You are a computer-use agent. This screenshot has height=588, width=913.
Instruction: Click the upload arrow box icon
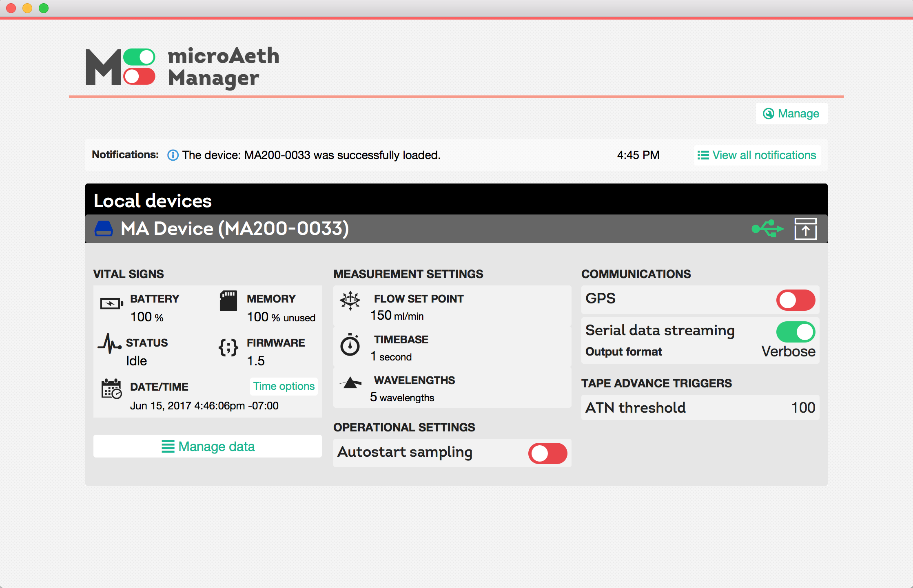tap(805, 229)
